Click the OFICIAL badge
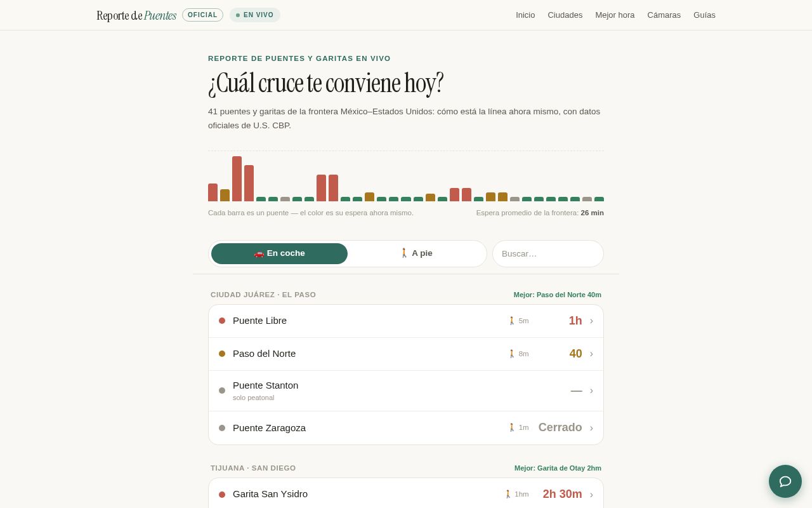The width and height of the screenshot is (812, 508). (x=202, y=15)
